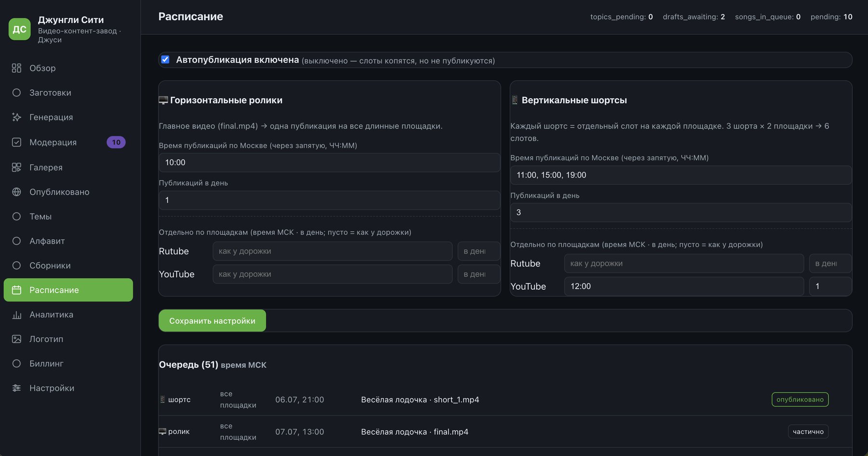Toggle the Автопубликация включена checkbox
868x456 pixels.
165,60
